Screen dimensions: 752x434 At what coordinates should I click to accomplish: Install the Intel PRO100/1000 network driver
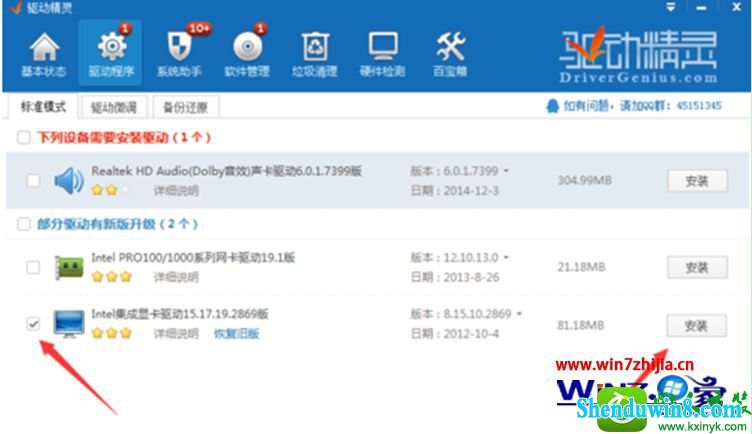[697, 267]
